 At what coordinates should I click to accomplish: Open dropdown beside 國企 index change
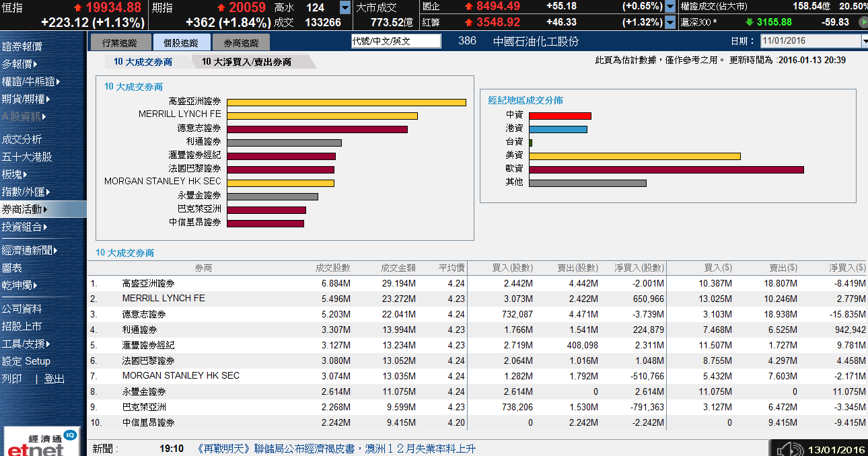670,7
